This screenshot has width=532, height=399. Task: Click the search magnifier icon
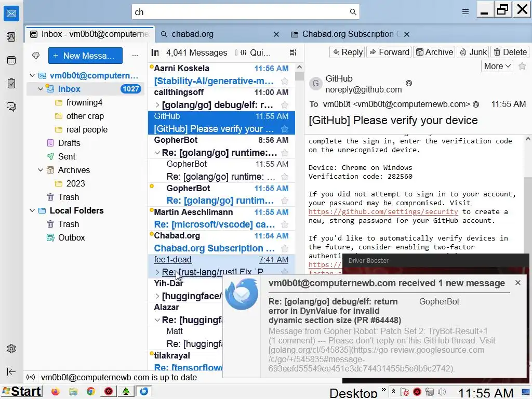(x=353, y=12)
